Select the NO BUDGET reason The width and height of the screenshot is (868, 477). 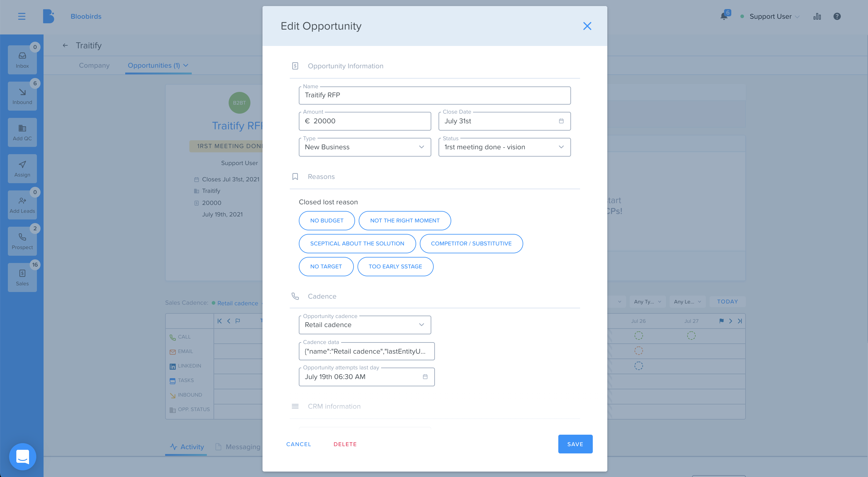(327, 221)
